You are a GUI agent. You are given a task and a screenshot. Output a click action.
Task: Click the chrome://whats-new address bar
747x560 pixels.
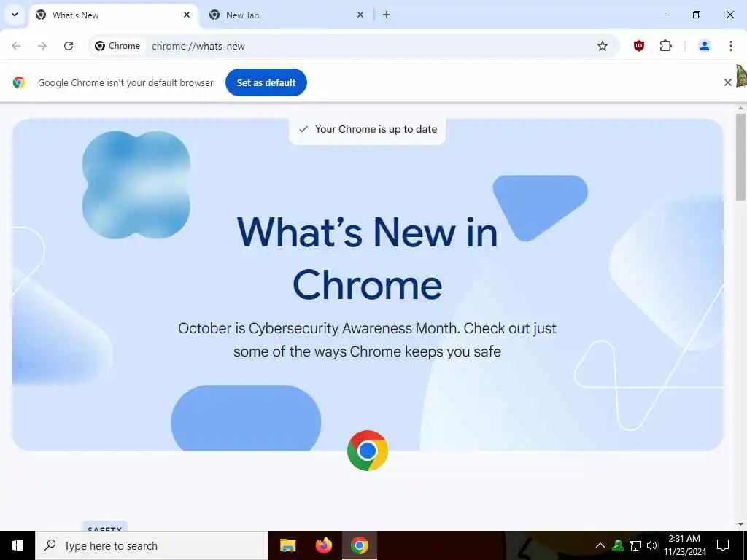[x=352, y=46]
